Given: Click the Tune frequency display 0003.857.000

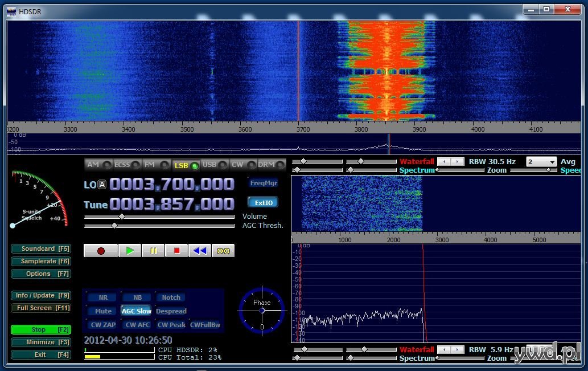Looking at the screenshot, I should click(172, 204).
